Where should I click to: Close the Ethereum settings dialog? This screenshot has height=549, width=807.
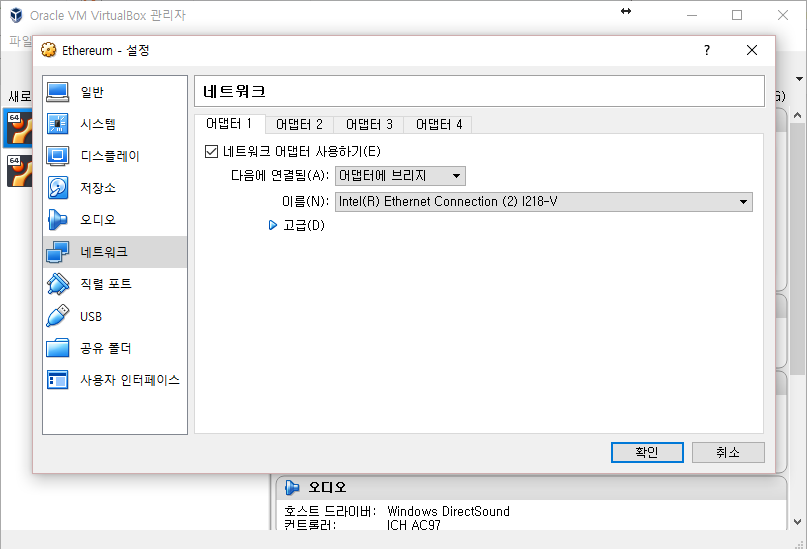[x=751, y=50]
